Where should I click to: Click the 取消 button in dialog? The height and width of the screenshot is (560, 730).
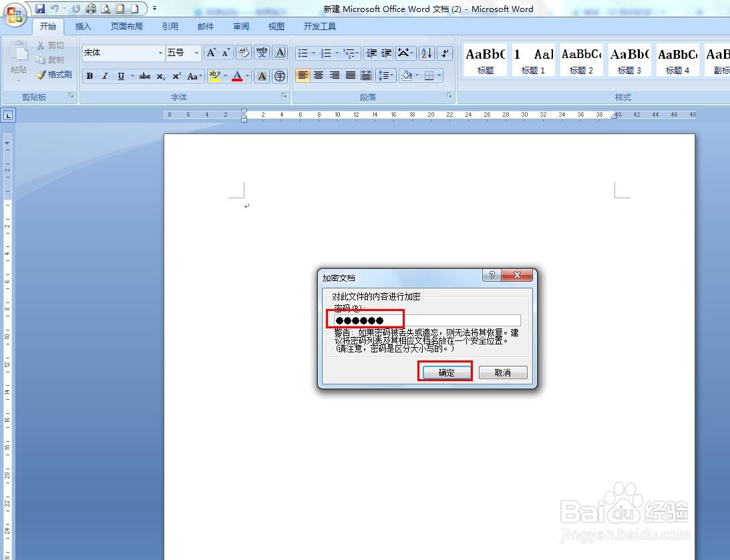503,372
